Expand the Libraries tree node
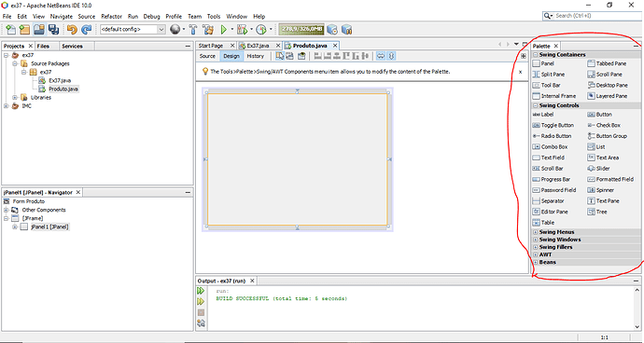This screenshot has width=644, height=343. 15,98
